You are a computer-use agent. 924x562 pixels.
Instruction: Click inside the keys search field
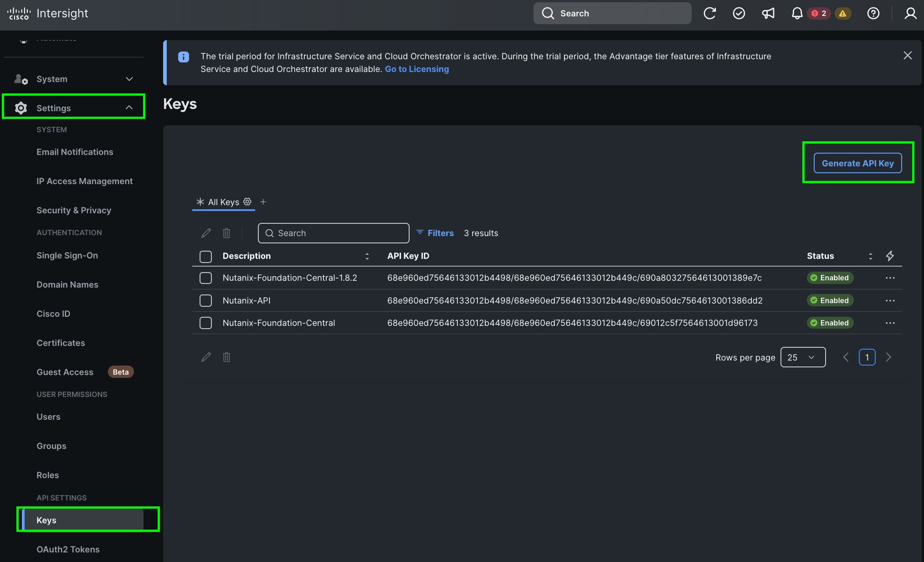(x=333, y=233)
